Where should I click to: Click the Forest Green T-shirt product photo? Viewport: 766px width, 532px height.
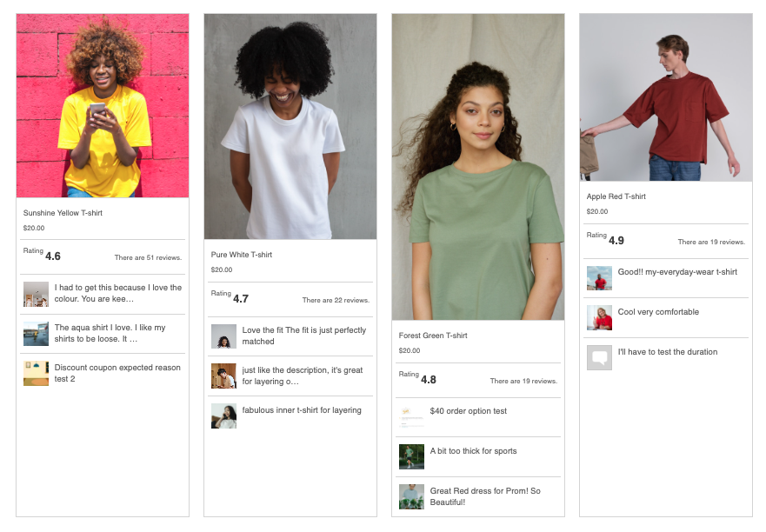coord(478,167)
